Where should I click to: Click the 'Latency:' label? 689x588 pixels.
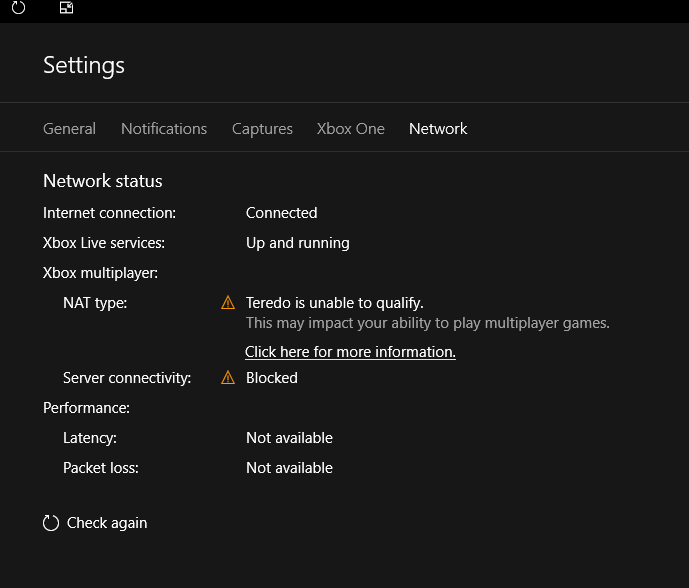90,438
